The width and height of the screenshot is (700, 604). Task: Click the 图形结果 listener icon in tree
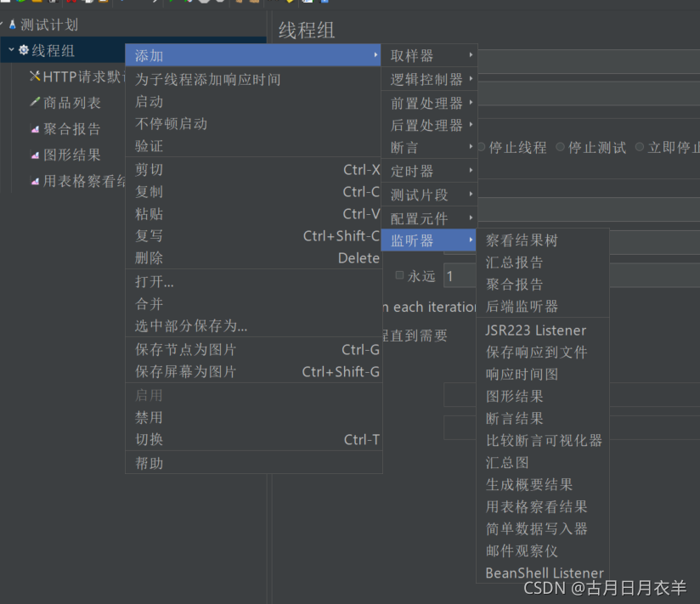coord(35,155)
